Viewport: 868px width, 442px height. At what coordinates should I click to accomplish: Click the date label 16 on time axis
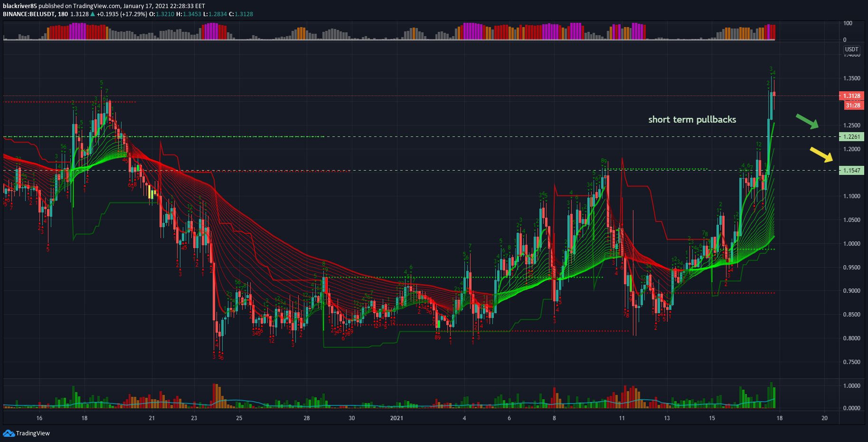coord(39,418)
